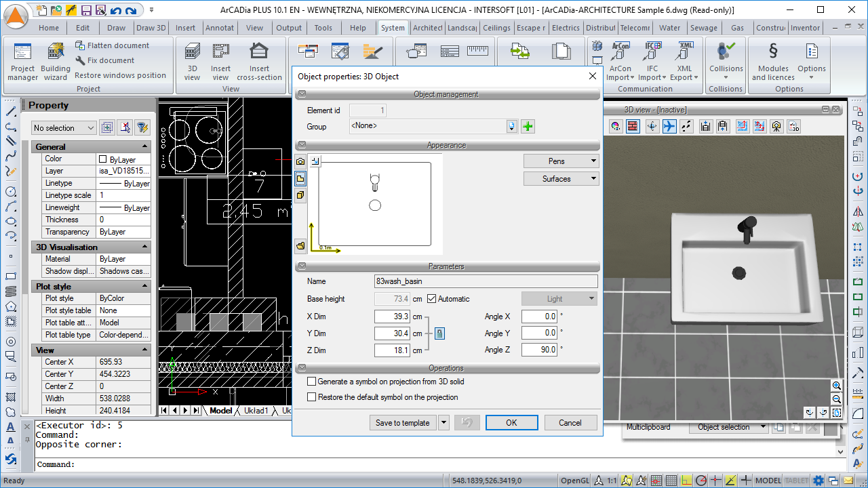Expand the Pens dropdown

point(561,161)
